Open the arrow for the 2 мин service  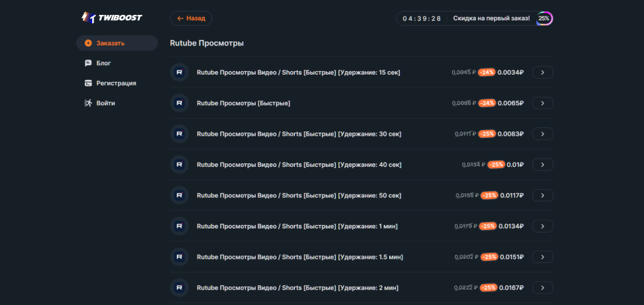tap(542, 288)
